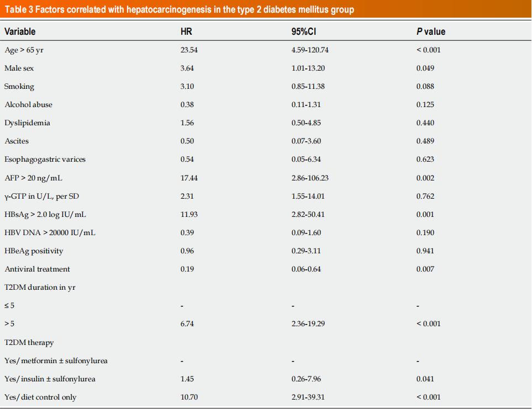The width and height of the screenshot is (532, 409).
Task: Select the HR value 23.54
Action: tap(189, 50)
